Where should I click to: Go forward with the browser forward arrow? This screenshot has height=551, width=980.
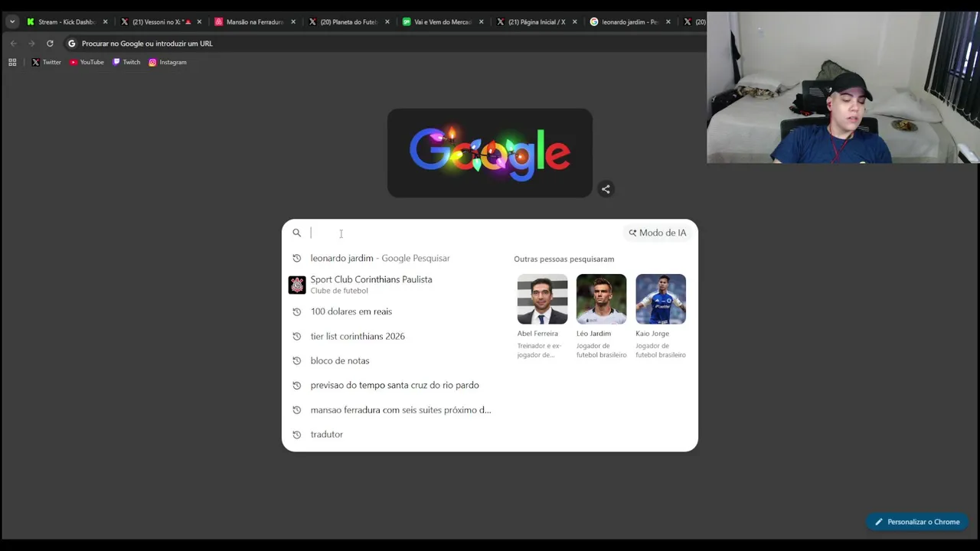(31, 44)
